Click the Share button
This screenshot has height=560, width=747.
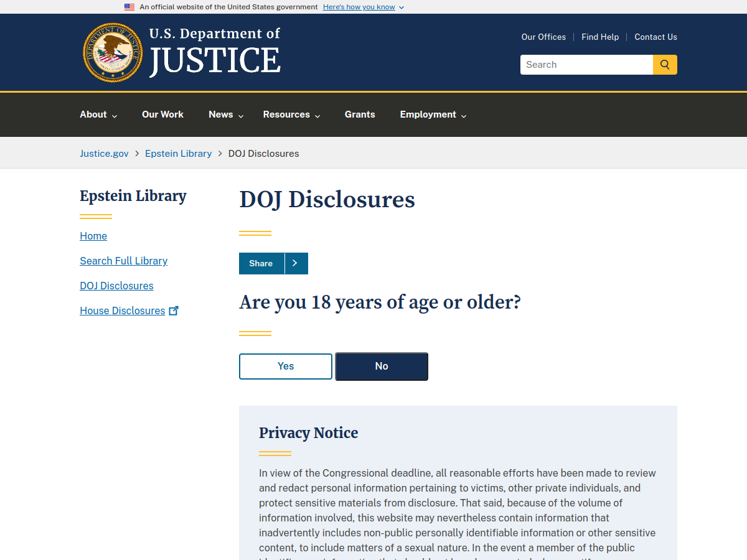pyautogui.click(x=261, y=263)
